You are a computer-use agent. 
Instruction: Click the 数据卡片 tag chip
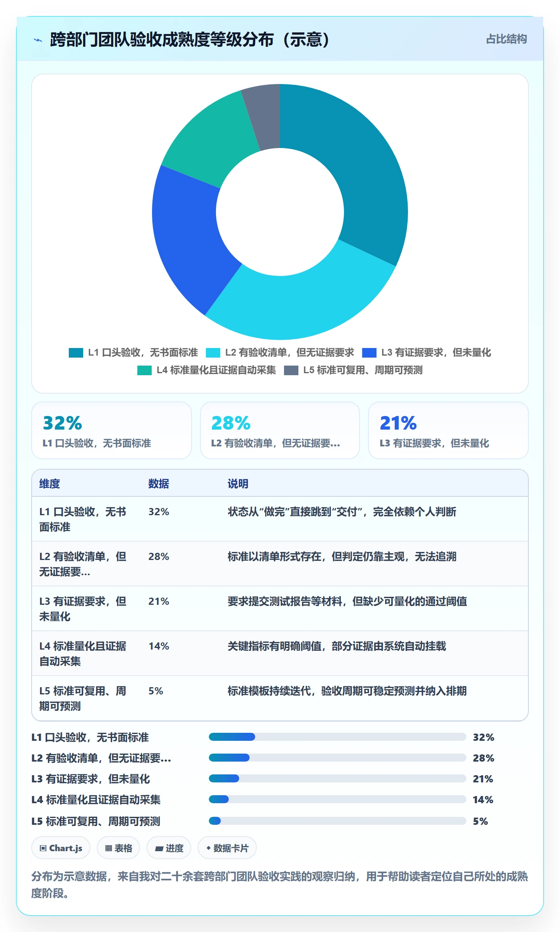(227, 848)
